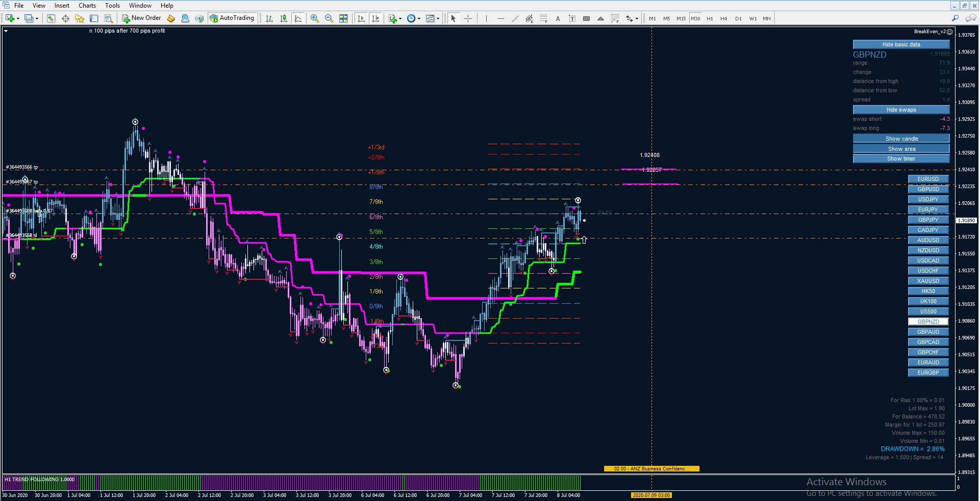Viewport: 980px width, 501px height.
Task: Open the Terminal panel icon
Action: pyautogui.click(x=94, y=18)
